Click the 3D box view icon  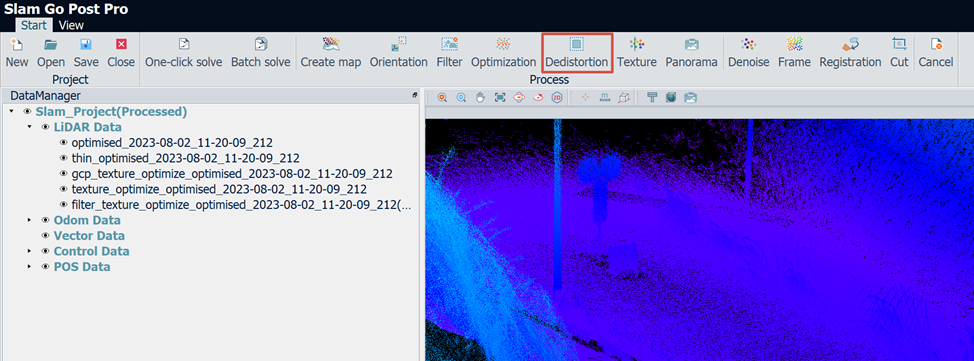(623, 98)
